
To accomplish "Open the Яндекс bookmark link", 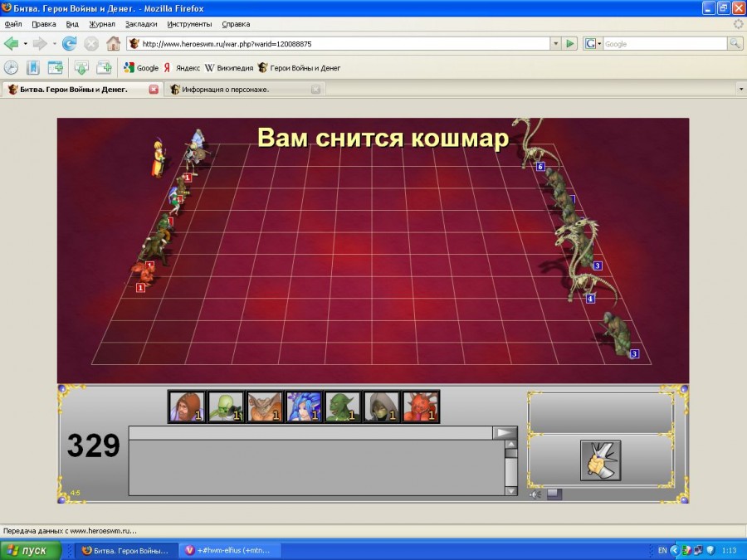I will tap(182, 68).
